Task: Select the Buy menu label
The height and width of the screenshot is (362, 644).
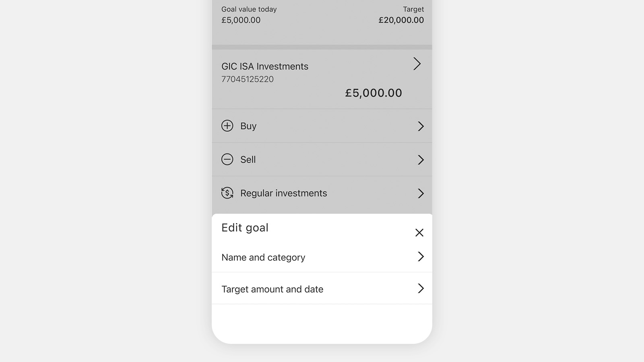Action: click(248, 126)
